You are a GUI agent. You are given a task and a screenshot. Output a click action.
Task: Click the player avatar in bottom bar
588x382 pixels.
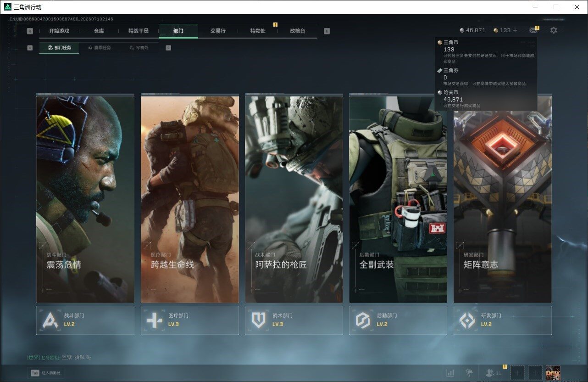(553, 373)
